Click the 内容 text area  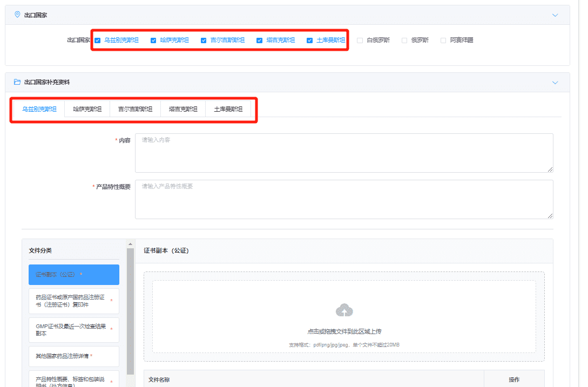(x=344, y=153)
